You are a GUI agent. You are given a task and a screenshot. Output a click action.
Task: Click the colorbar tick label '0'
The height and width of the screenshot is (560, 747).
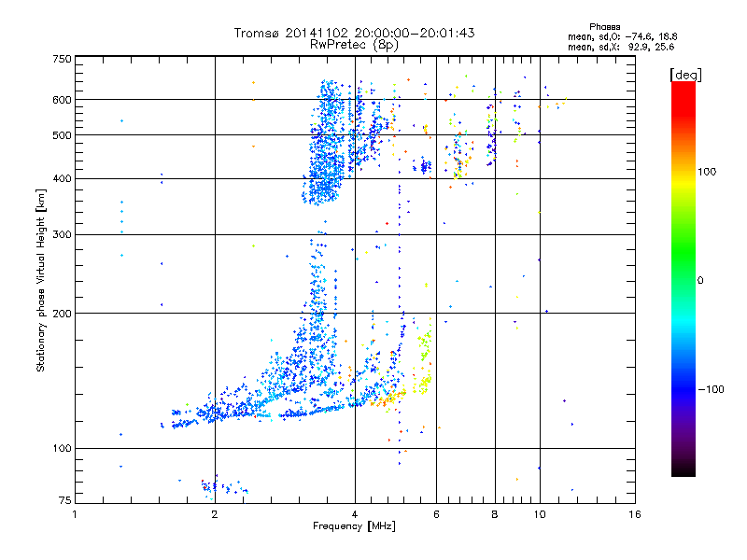[700, 281]
